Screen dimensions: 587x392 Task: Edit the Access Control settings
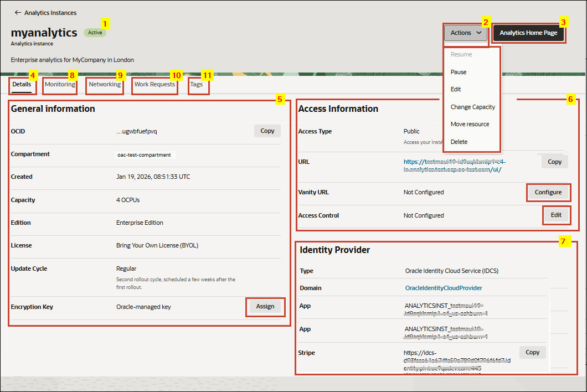[x=557, y=215]
